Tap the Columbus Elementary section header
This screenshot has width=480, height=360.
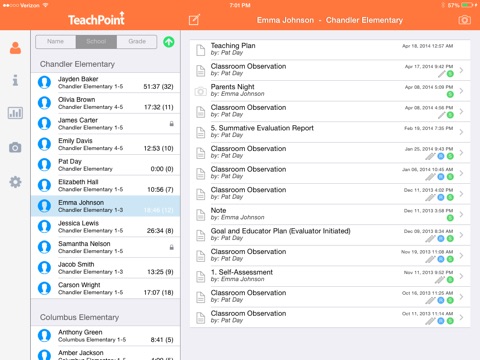pos(79,317)
